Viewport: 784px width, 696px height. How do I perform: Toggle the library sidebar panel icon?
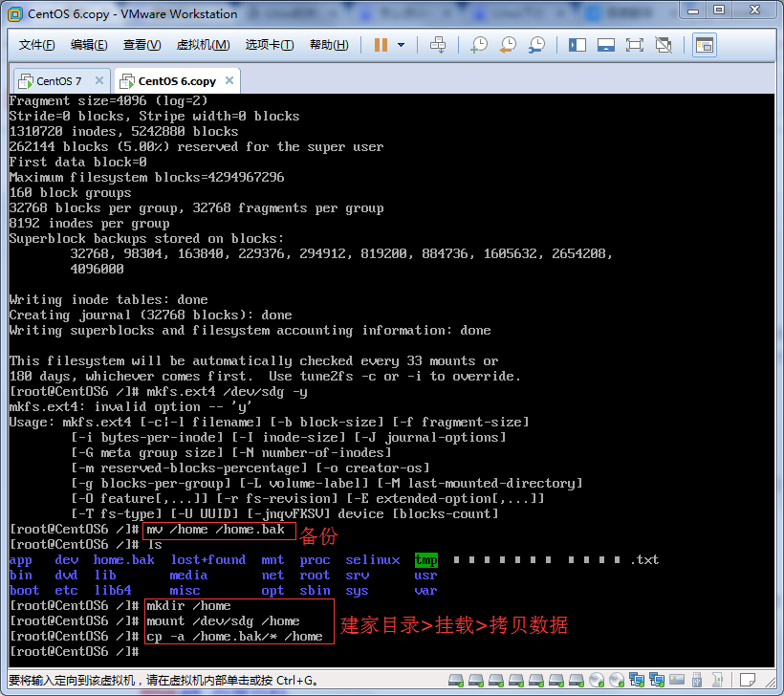pos(577,46)
